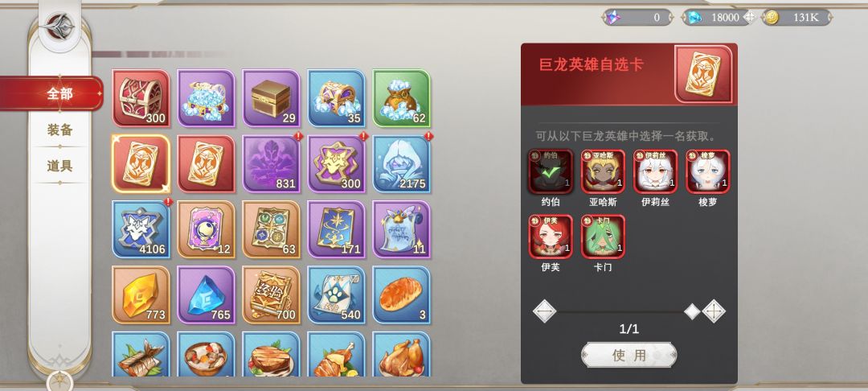Click the yellow crystal item showing 773

coord(141,294)
